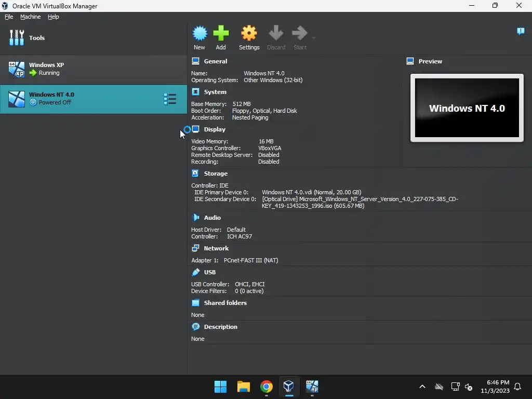The height and width of the screenshot is (399, 532).
Task: Open the Windows notifications bell icon
Action: click(x=518, y=387)
